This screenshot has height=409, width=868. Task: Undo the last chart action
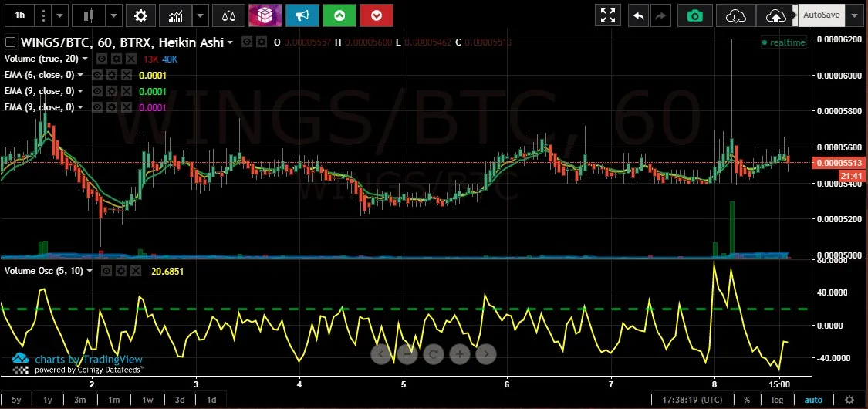(x=638, y=15)
